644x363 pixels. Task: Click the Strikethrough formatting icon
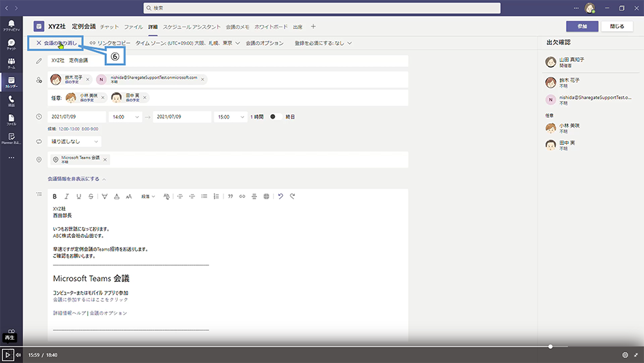tap(91, 197)
